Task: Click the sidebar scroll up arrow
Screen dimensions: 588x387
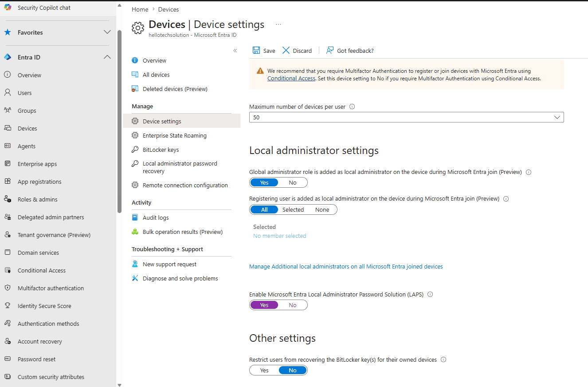Action: 119,5
